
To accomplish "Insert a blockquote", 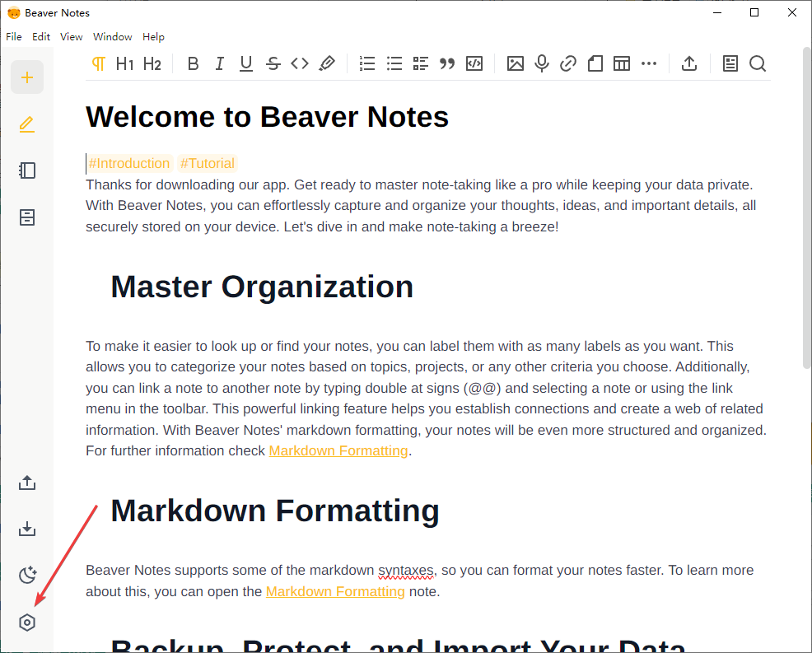I will point(447,63).
